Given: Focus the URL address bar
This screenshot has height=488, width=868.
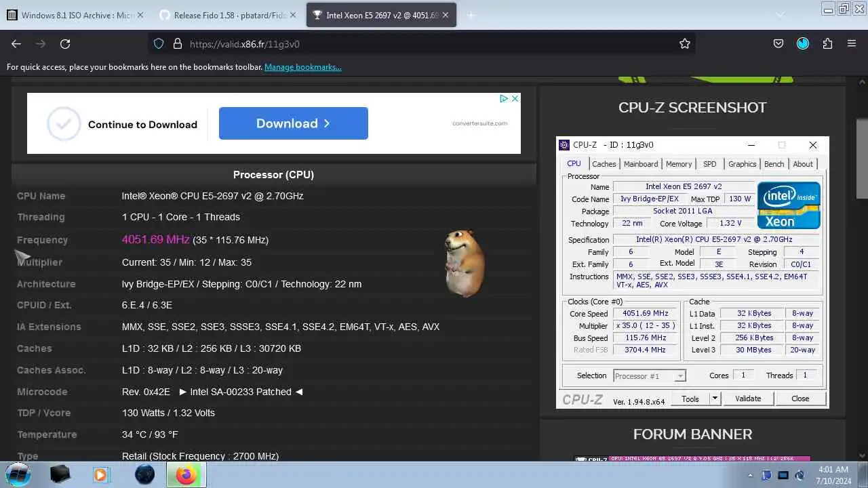Looking at the screenshot, I should coord(420,43).
